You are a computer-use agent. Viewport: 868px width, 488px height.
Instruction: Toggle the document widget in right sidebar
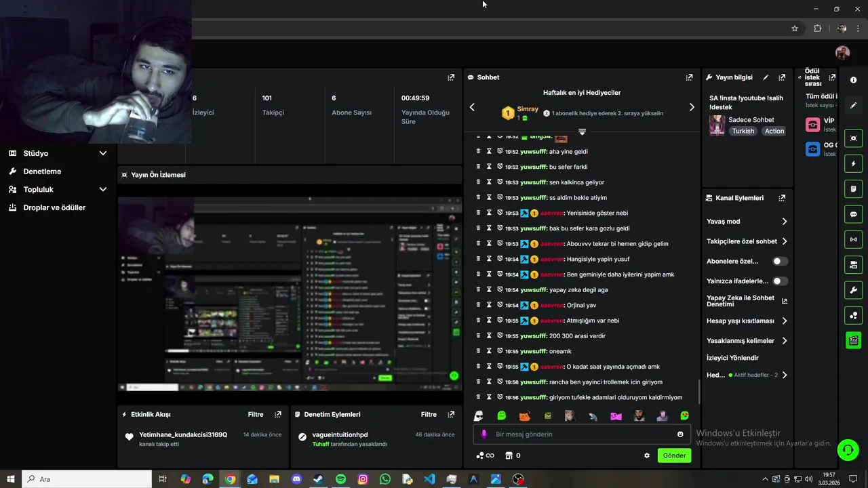(854, 188)
